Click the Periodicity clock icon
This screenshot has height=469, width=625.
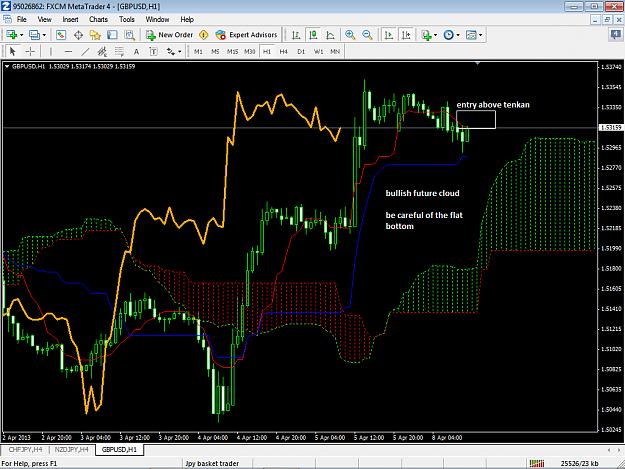coord(448,35)
